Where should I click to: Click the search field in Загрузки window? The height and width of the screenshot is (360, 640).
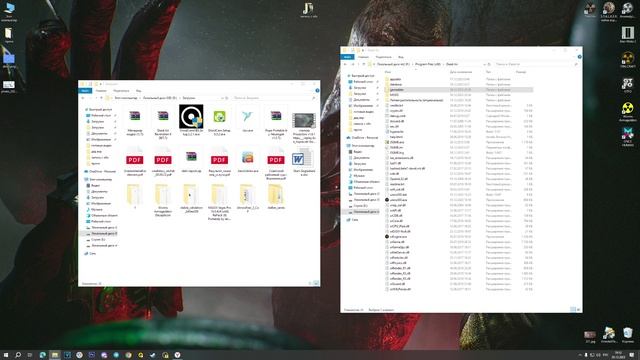[274, 98]
